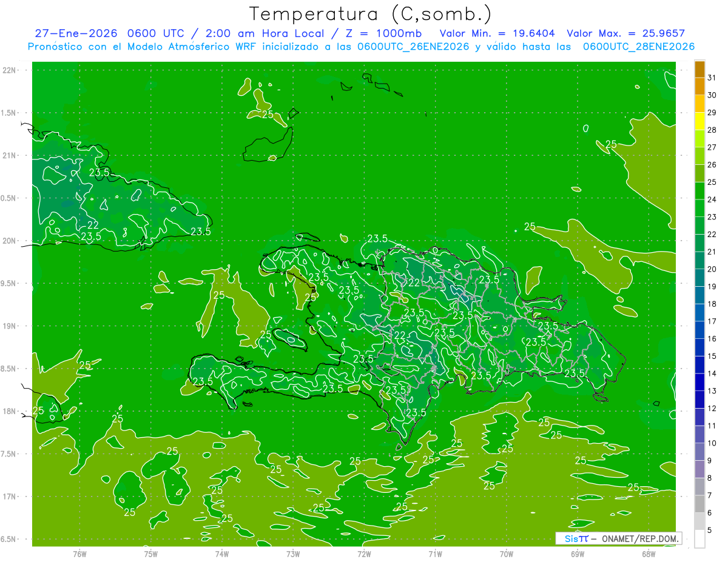
Task: Click "Valor Min. = 19.6404" in header
Action: (497, 33)
